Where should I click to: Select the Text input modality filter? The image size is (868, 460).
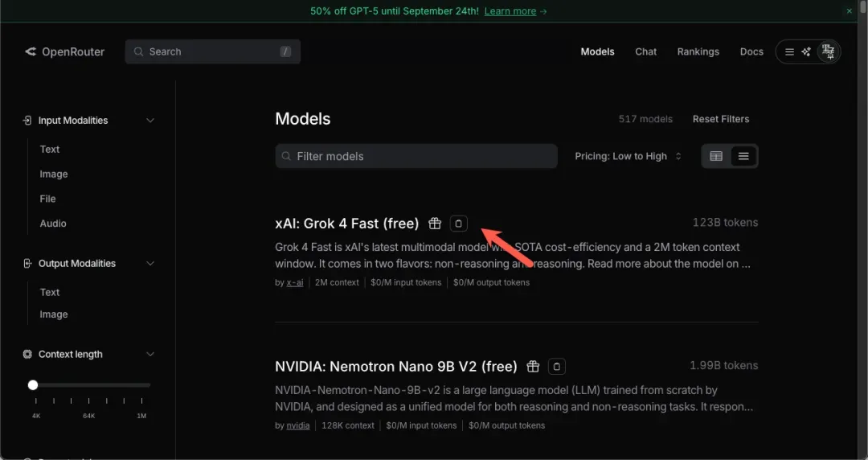(50, 150)
